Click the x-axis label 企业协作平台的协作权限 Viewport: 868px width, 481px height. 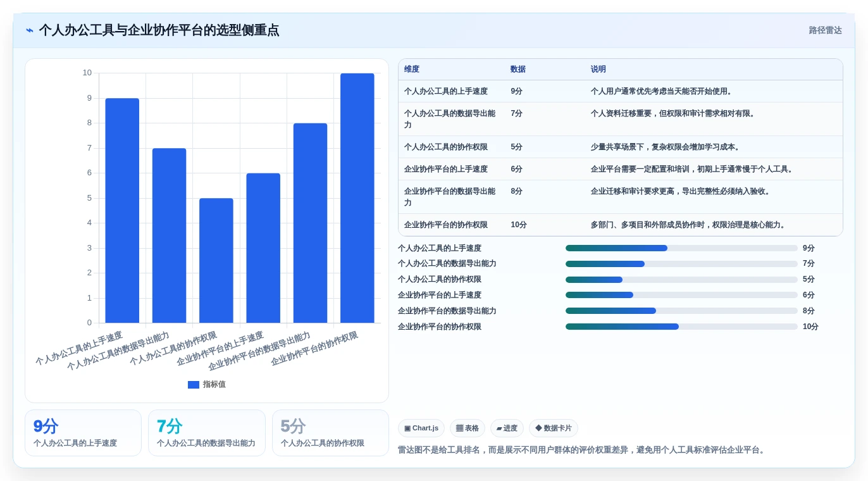point(314,349)
